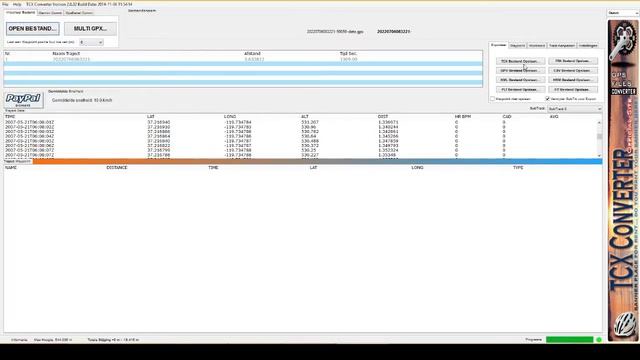Save as CSV Bestand Opslaan
This screenshot has width=640, height=360.
(573, 71)
